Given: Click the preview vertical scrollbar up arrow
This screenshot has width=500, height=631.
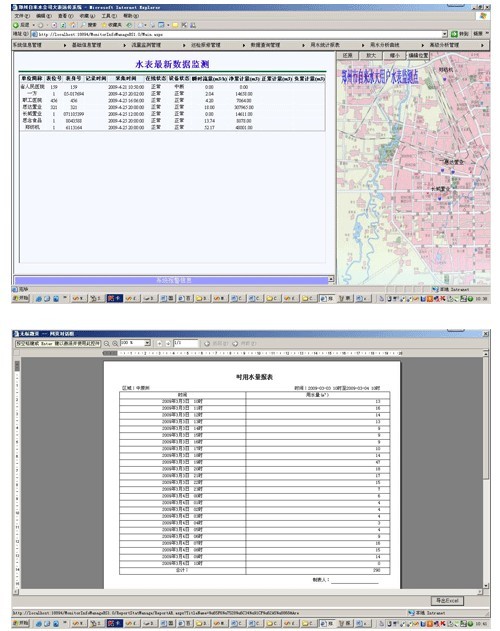Looking at the screenshot, I should (x=486, y=353).
